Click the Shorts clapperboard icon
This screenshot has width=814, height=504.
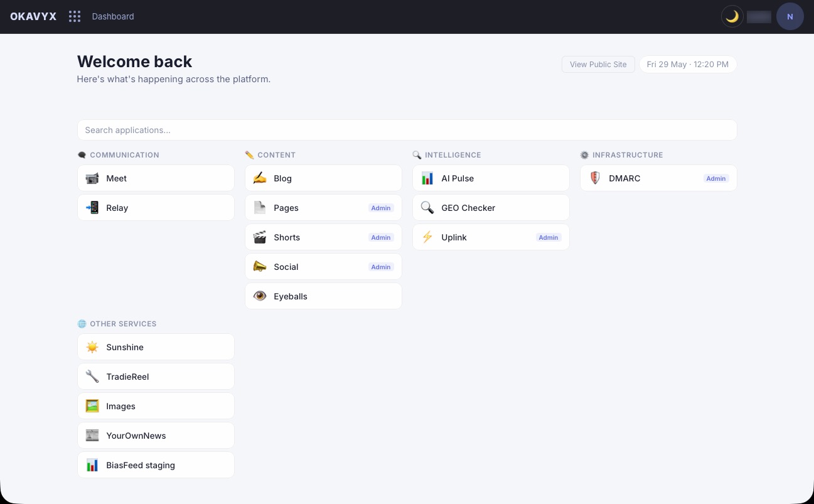click(260, 237)
